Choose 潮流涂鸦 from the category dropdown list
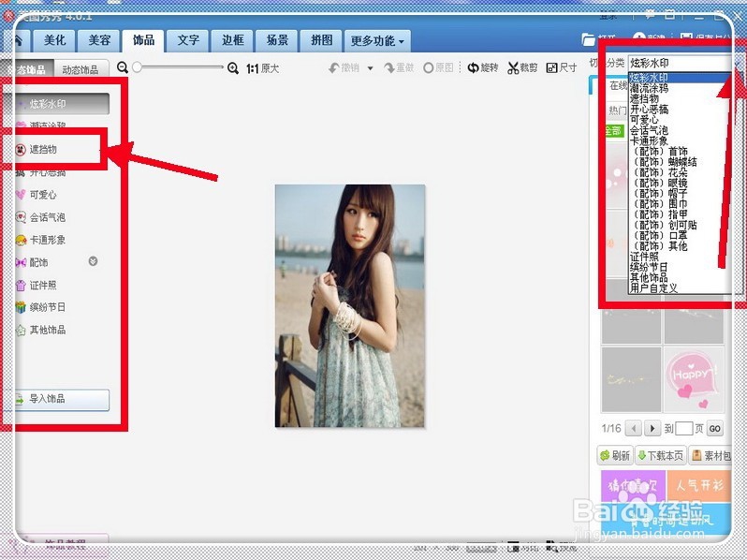The image size is (747, 560). click(x=649, y=88)
